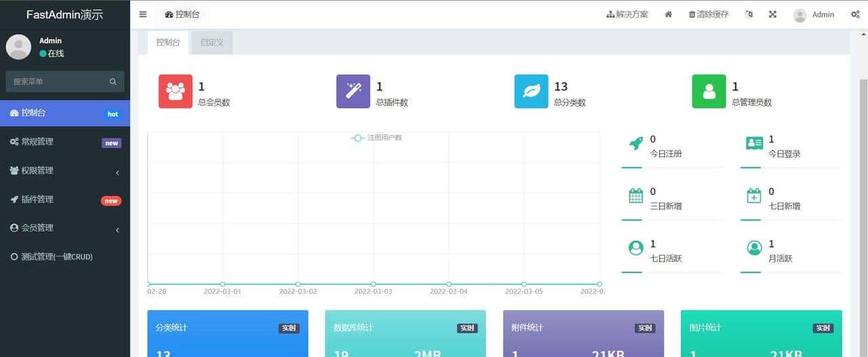Toggle 注册用户数 chart legend series
This screenshot has width=868, height=357.
(x=377, y=138)
